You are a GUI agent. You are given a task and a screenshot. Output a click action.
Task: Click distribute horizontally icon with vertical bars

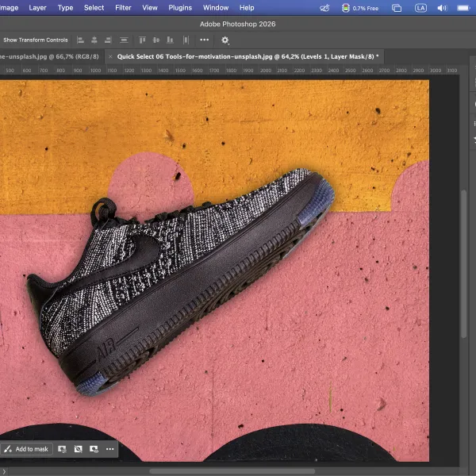pyautogui.click(x=186, y=40)
